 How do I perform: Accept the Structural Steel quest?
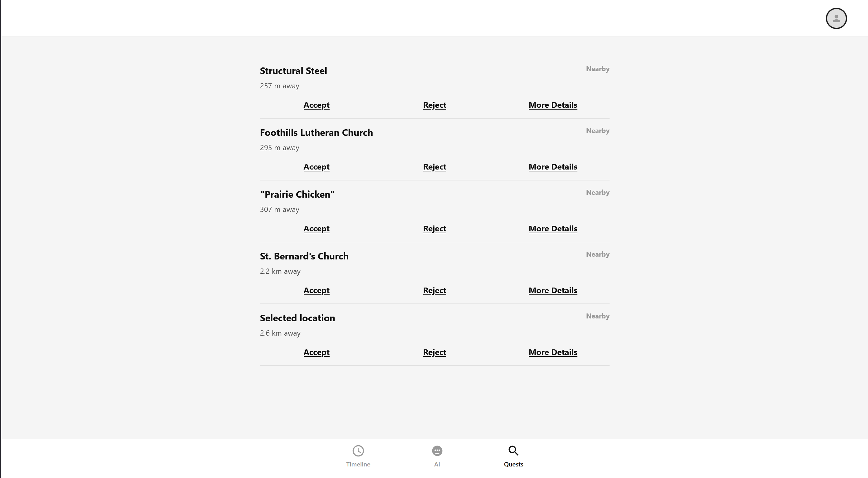pyautogui.click(x=316, y=105)
